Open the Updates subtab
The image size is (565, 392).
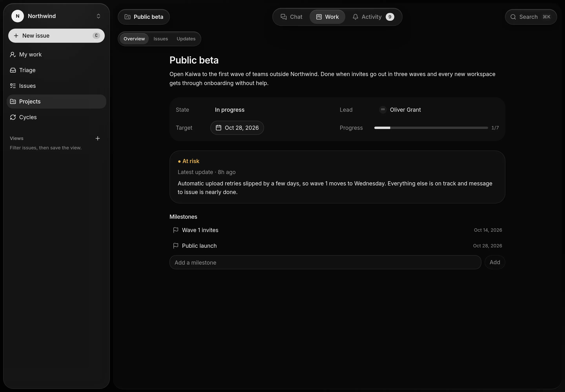pos(186,39)
